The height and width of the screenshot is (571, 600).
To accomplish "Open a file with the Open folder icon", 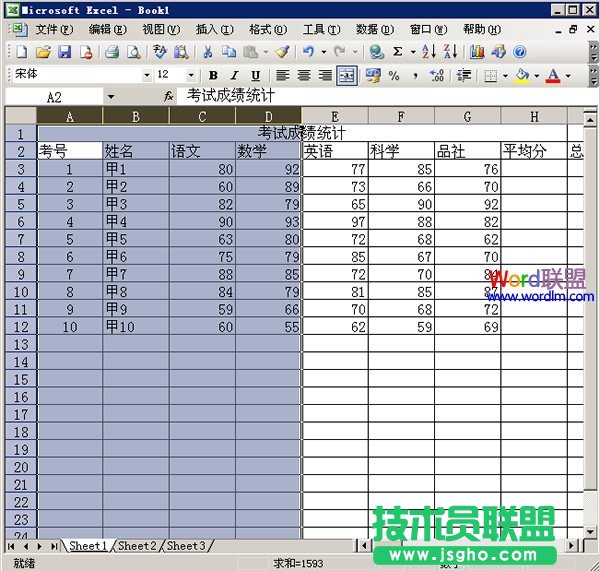I will pyautogui.click(x=43, y=51).
